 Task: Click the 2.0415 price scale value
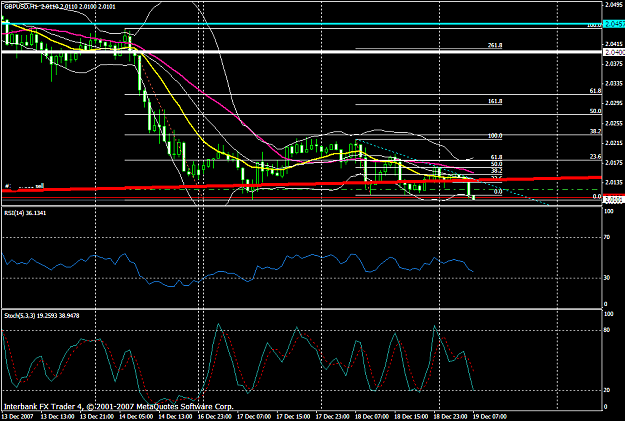coord(614,44)
